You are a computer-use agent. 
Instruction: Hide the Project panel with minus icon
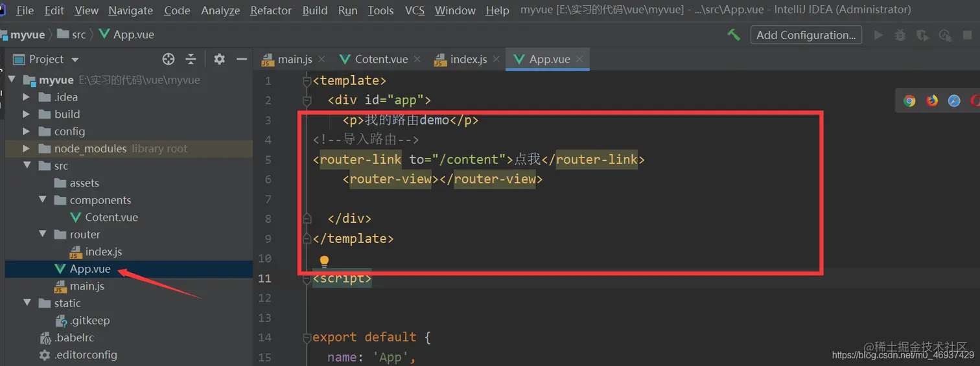(x=242, y=59)
